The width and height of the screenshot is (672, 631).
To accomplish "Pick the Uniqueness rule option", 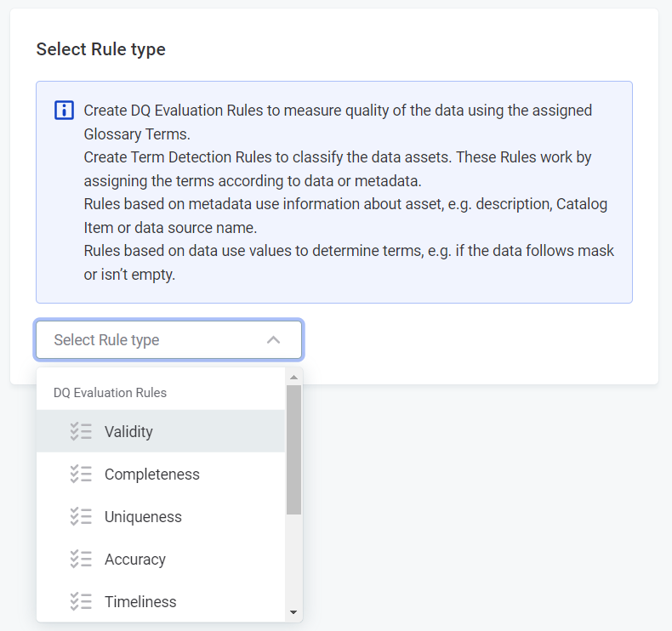I will (143, 517).
